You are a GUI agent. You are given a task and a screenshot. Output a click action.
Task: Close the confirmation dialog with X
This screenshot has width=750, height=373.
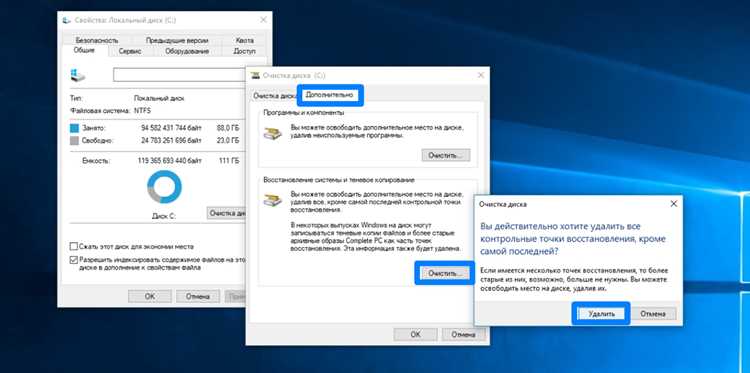(673, 204)
